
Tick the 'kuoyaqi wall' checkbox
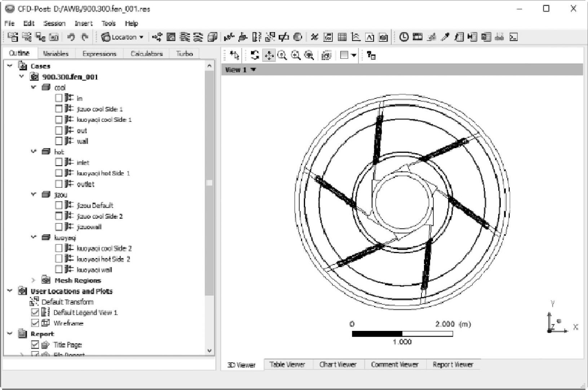point(59,270)
